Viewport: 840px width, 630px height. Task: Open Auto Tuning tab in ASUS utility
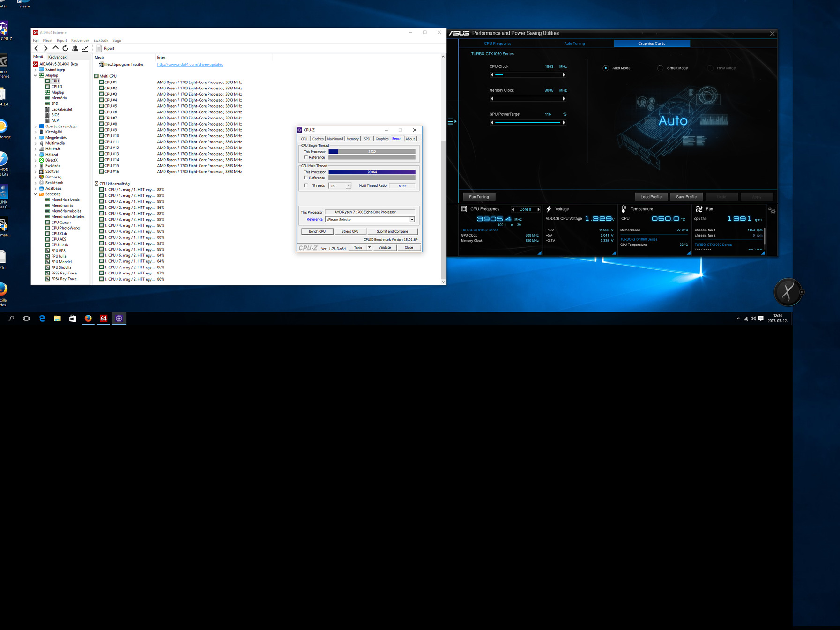[x=574, y=44]
